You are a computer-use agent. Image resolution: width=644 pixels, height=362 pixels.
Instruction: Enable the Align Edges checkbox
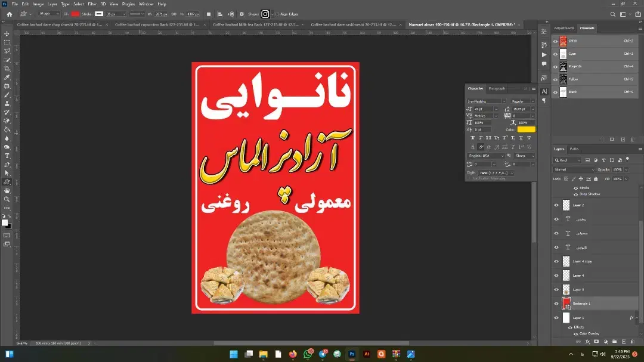[277, 14]
